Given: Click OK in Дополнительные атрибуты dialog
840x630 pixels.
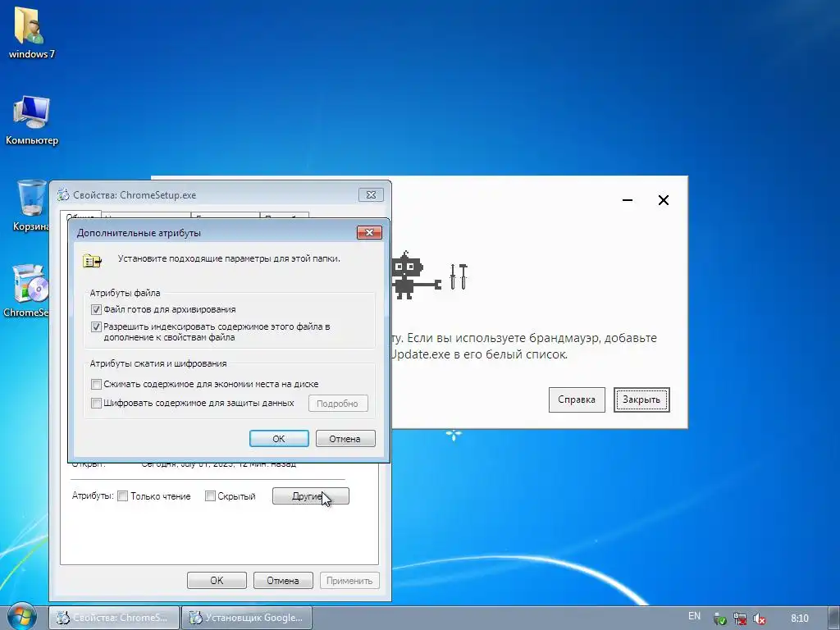Looking at the screenshot, I should coord(279,438).
